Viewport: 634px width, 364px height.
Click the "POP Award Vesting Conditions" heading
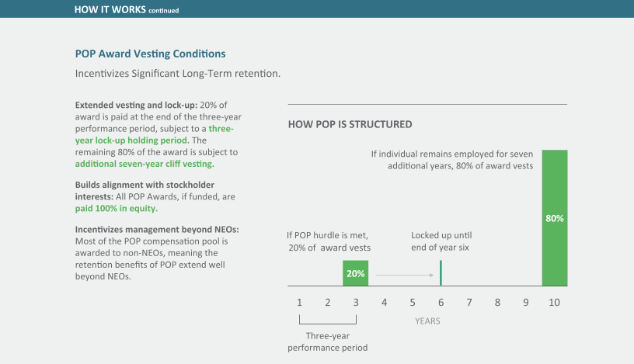(150, 54)
